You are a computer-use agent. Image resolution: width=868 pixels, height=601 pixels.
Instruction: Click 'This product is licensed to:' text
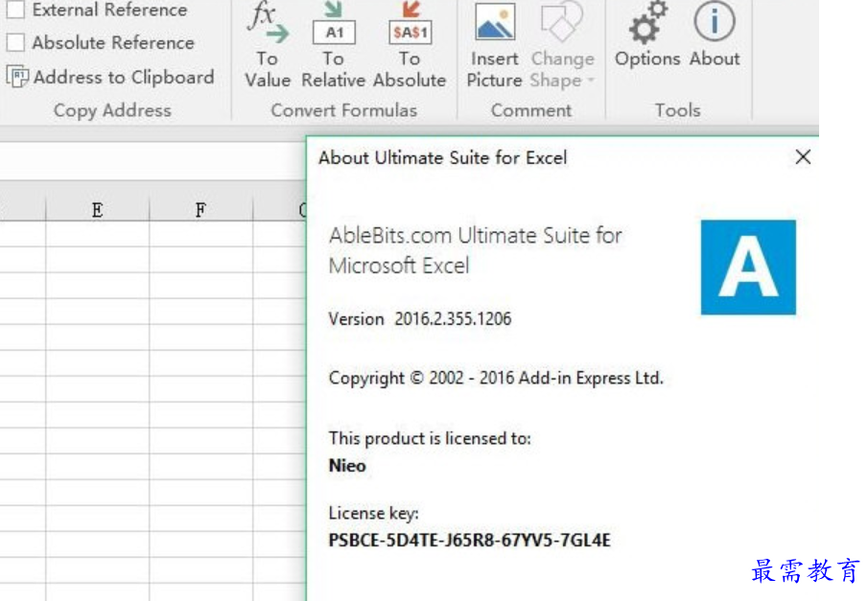(x=430, y=438)
